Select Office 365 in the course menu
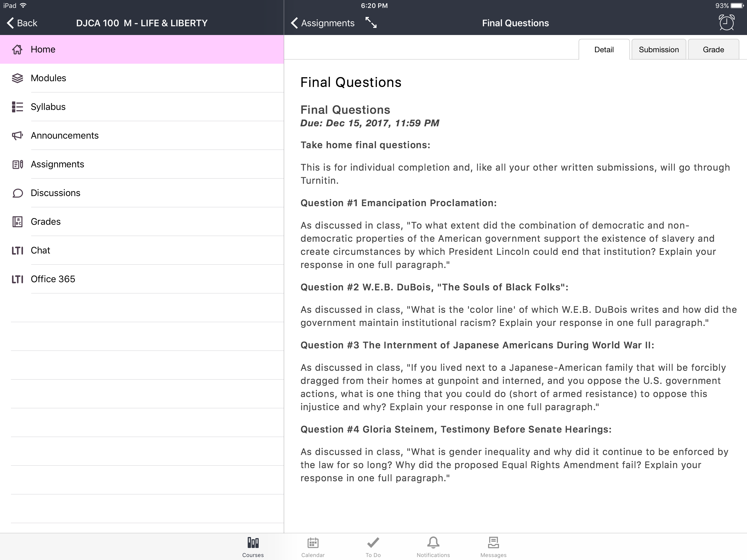747x560 pixels. point(142,279)
